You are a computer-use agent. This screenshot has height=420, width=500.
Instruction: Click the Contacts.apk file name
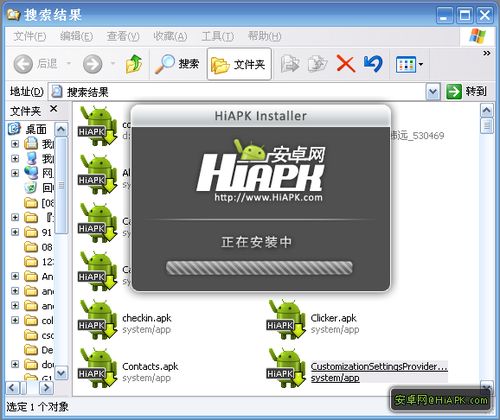coord(150,366)
